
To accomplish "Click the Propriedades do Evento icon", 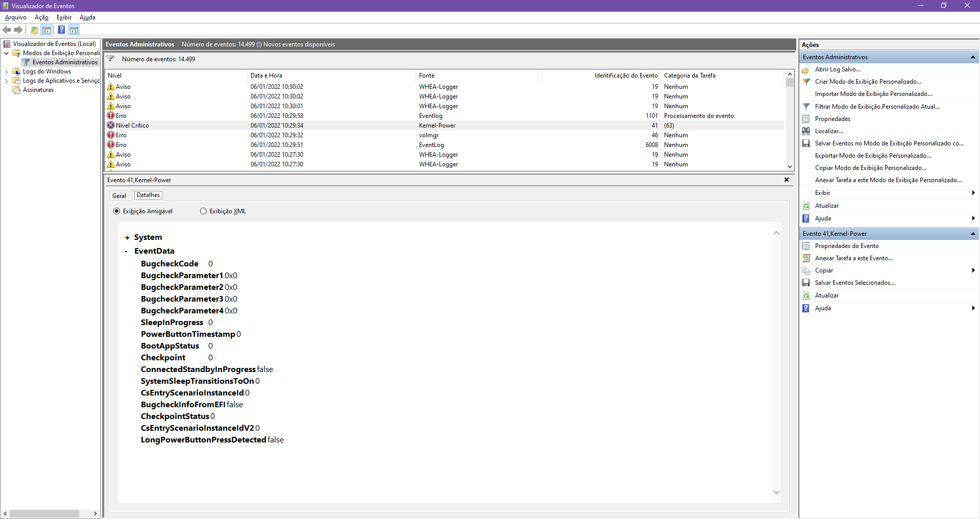I will pos(806,246).
